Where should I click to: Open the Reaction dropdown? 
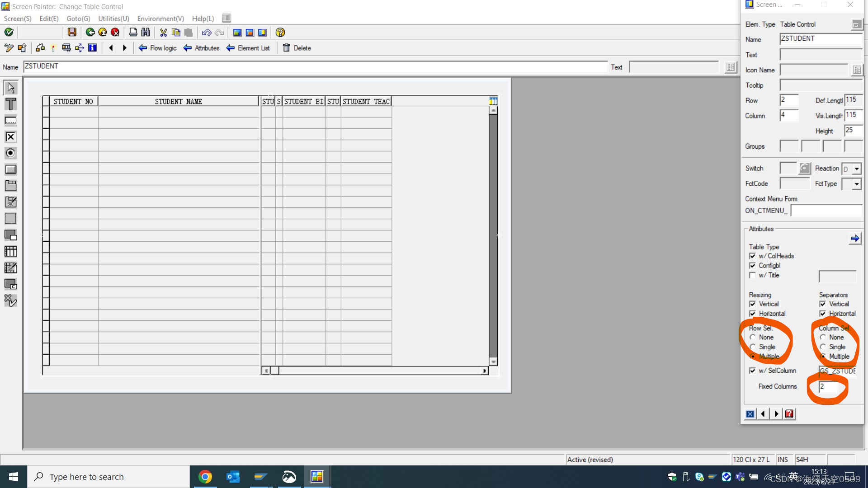click(856, 169)
